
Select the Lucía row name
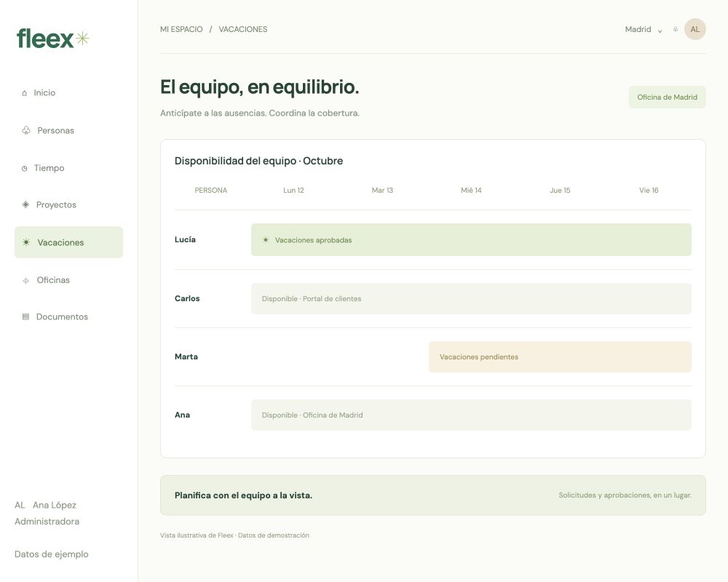click(x=185, y=239)
